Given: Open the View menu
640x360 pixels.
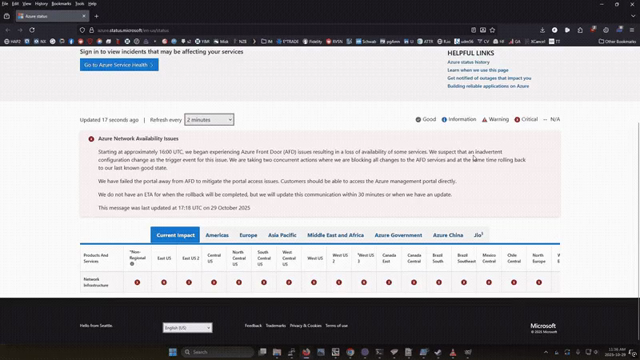Looking at the screenshot, I should pyautogui.click(x=27, y=4).
